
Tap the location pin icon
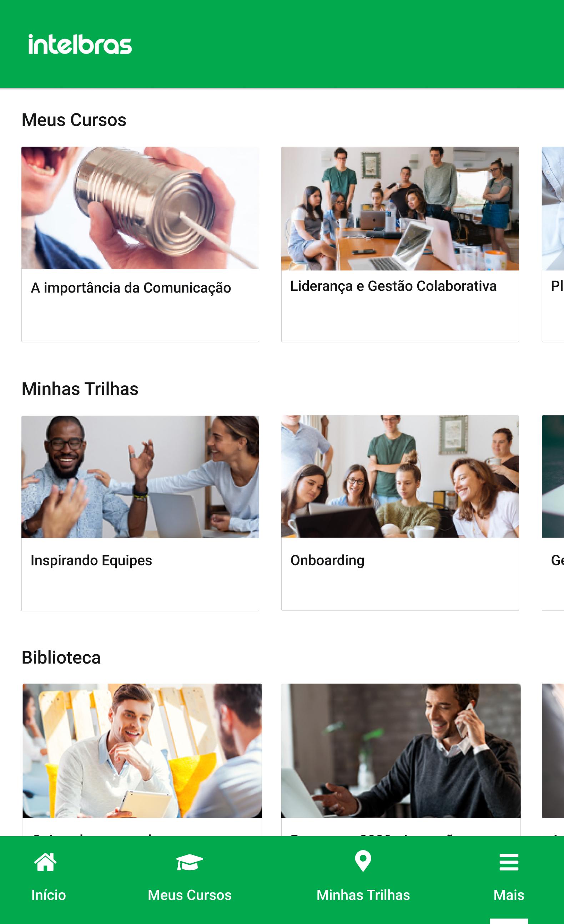(x=363, y=861)
